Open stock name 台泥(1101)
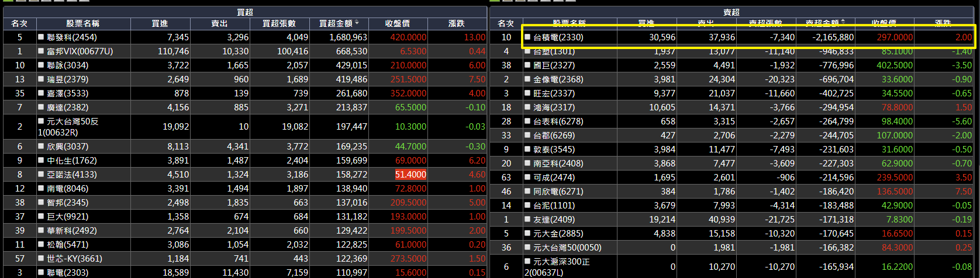 554,206
